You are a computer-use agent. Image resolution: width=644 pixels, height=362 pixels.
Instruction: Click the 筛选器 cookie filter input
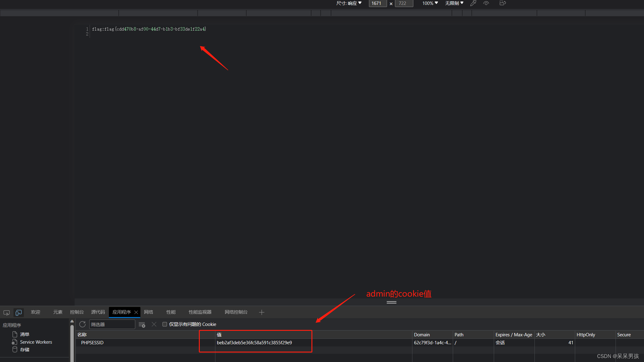(112, 324)
